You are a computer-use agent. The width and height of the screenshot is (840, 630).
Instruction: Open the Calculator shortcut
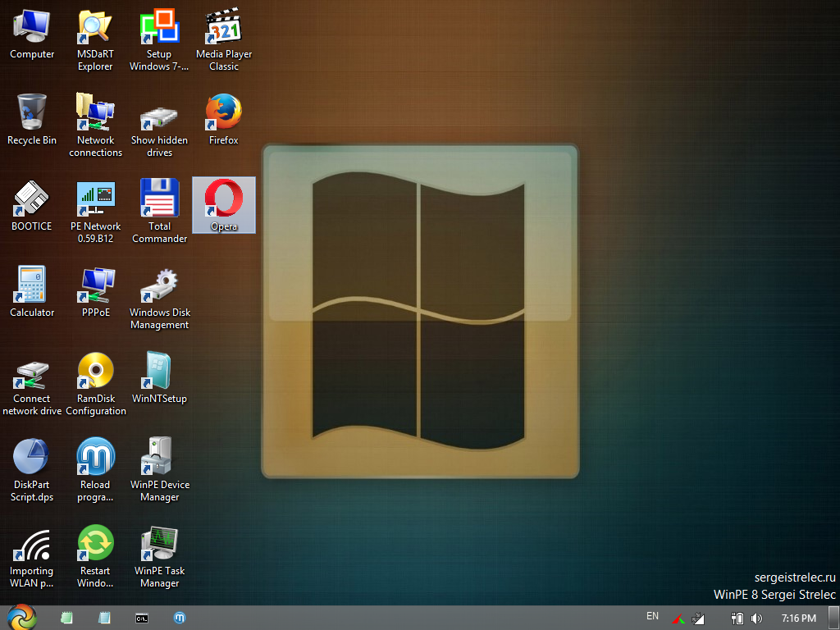coord(32,293)
